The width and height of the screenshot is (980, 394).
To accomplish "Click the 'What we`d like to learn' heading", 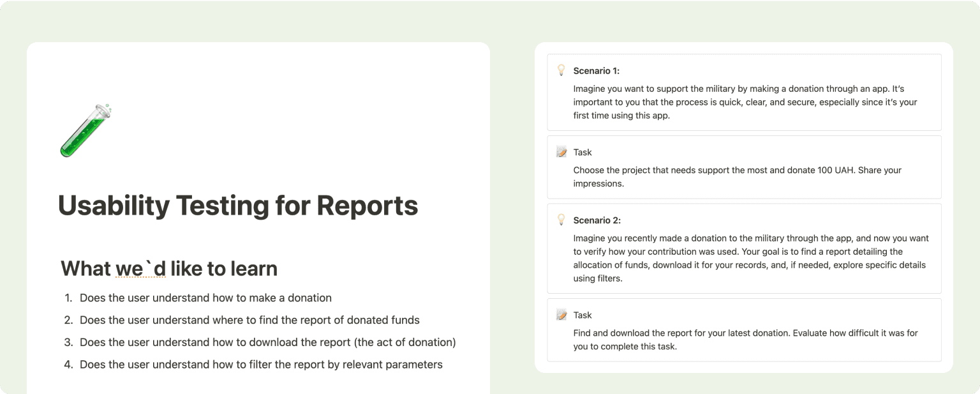I will tap(169, 269).
